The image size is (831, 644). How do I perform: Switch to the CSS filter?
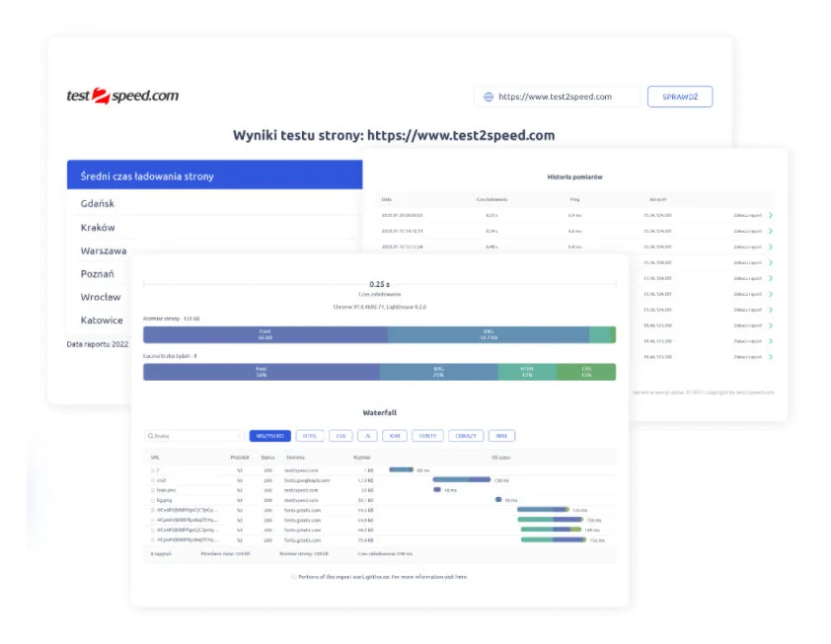tap(340, 435)
